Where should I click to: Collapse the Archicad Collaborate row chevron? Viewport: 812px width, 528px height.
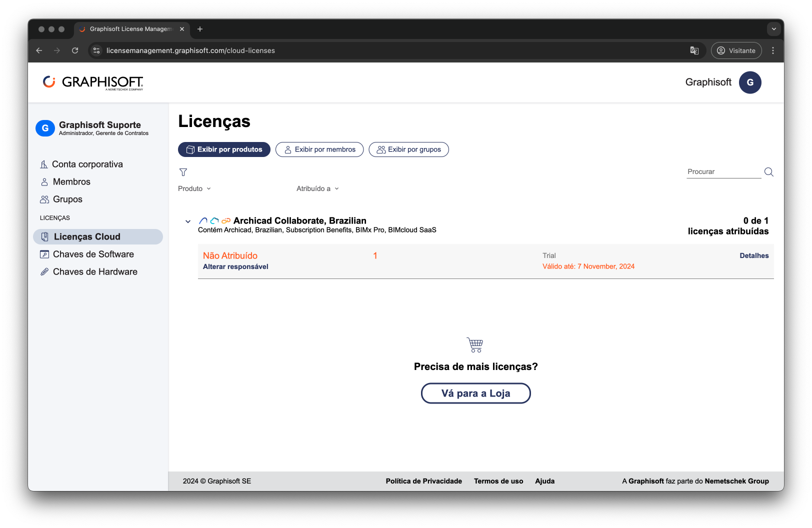(188, 221)
